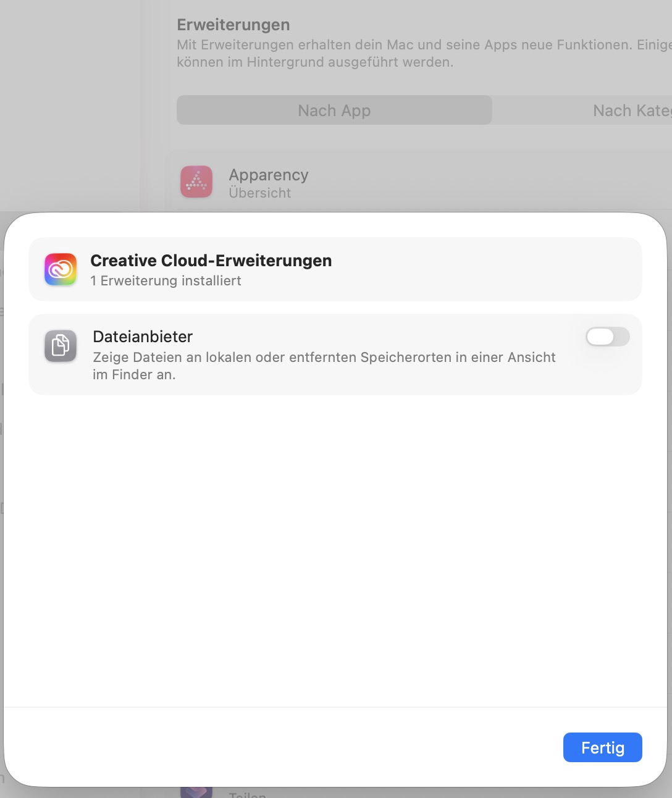Click blank space in the Creative Cloud header row
This screenshot has height=798, width=672.
pos(482,269)
